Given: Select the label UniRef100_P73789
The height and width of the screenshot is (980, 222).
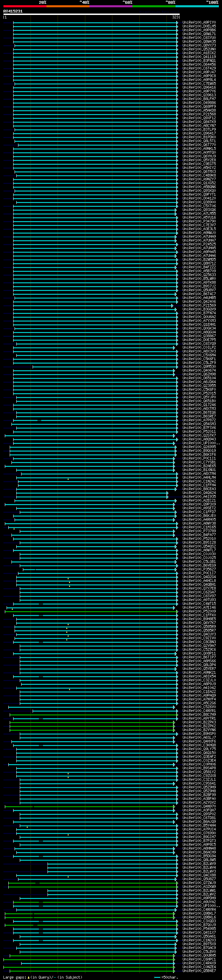Looking at the screenshot, I should (x=199, y=531).
